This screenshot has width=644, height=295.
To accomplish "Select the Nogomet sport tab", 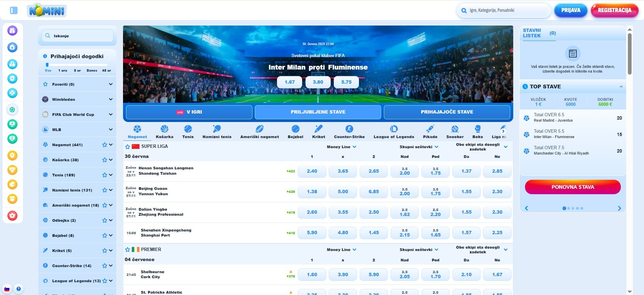I will click(137, 132).
